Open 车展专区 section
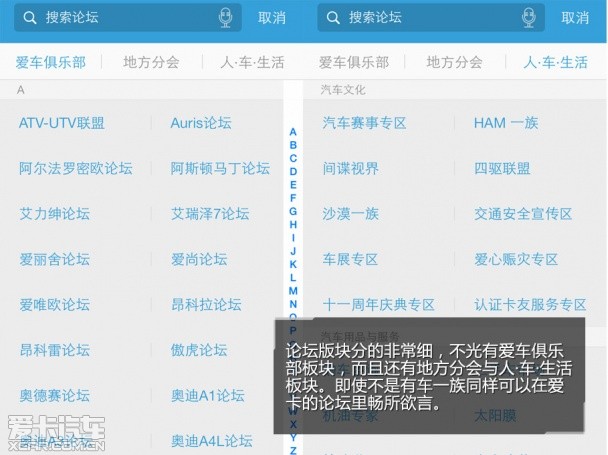This screenshot has width=608, height=455. coord(350,260)
